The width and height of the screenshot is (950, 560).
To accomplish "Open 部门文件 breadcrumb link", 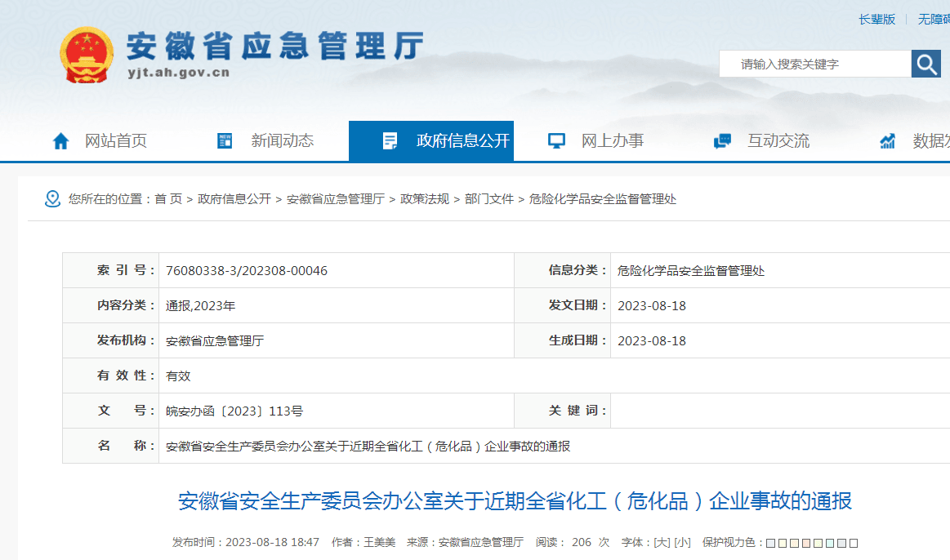I will pos(489,199).
